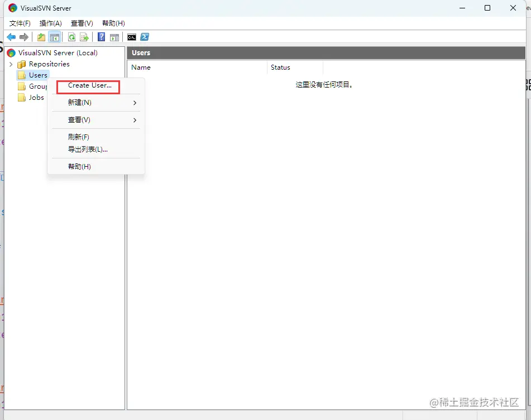Viewport: 531px width, 420px height.
Task: Select the Repositories tree item
Action: tap(49, 64)
